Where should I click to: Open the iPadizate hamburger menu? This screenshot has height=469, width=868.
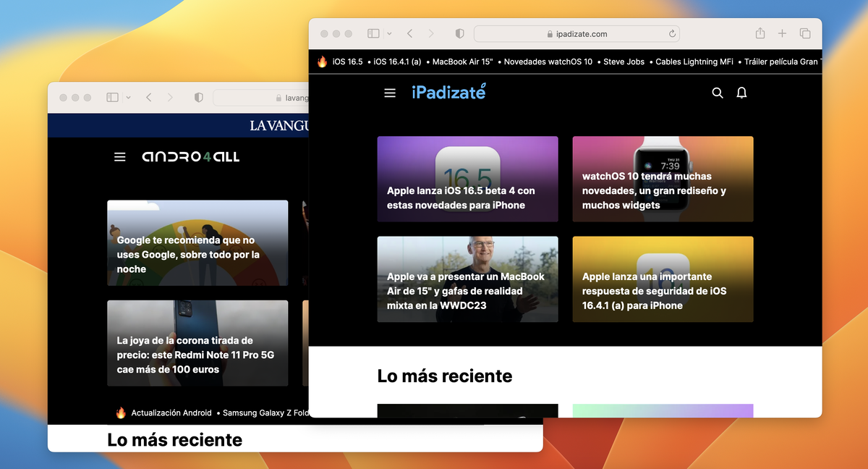tap(390, 93)
